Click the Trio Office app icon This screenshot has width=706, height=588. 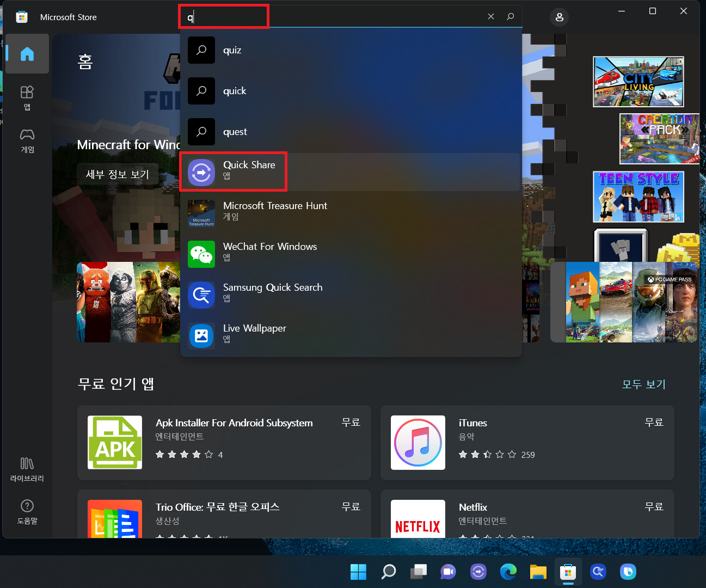(115, 519)
